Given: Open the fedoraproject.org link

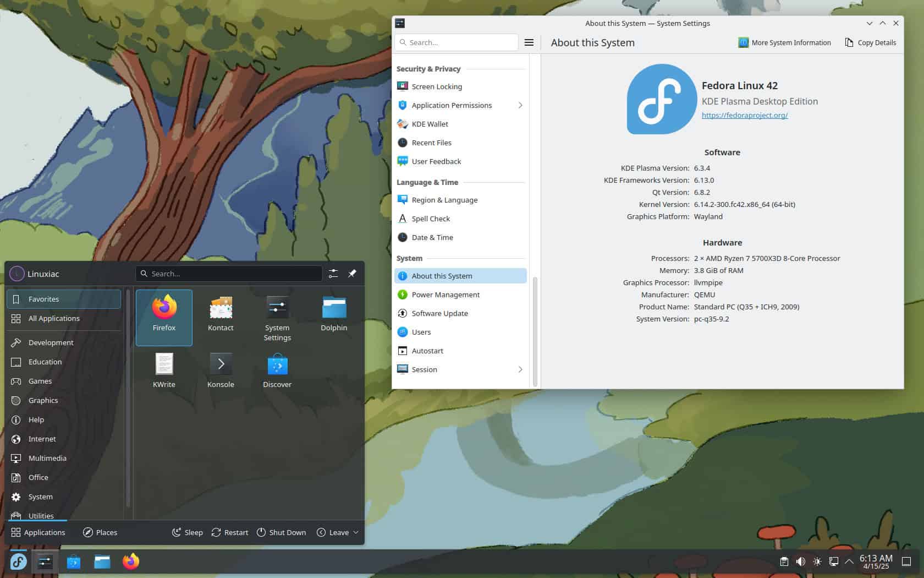Looking at the screenshot, I should point(745,115).
